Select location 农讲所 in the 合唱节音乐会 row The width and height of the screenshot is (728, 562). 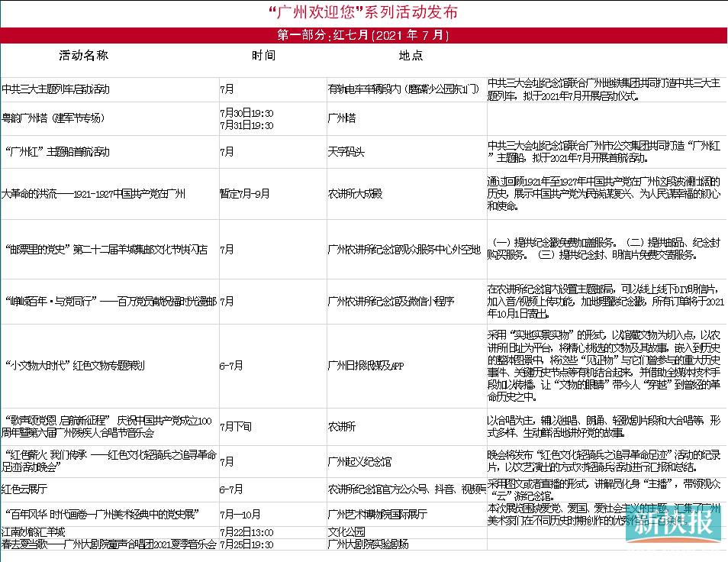342,427
